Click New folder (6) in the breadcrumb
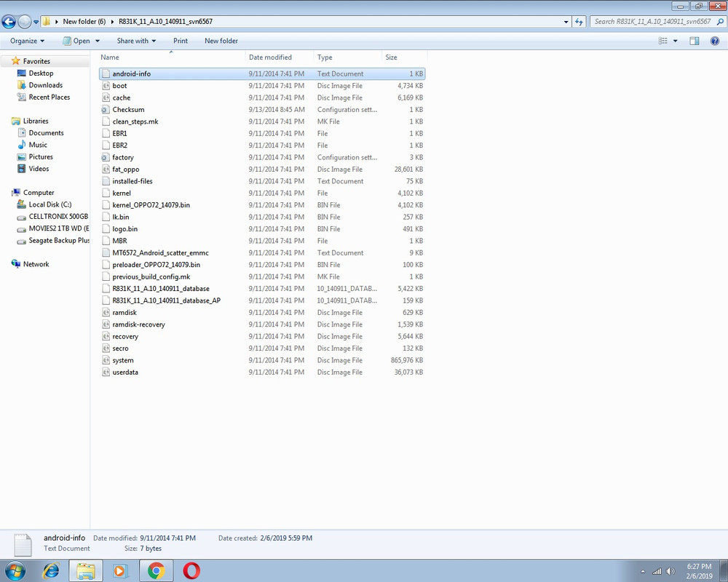 (x=84, y=21)
